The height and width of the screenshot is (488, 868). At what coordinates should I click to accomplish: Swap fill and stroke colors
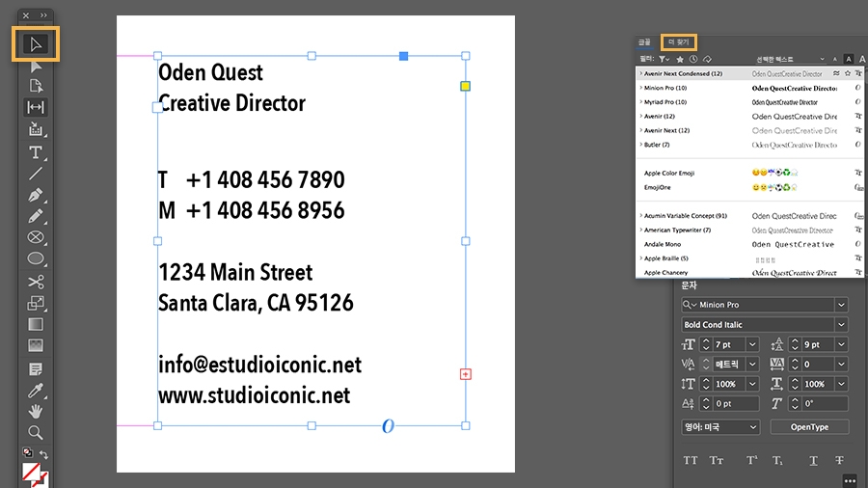[x=43, y=455]
